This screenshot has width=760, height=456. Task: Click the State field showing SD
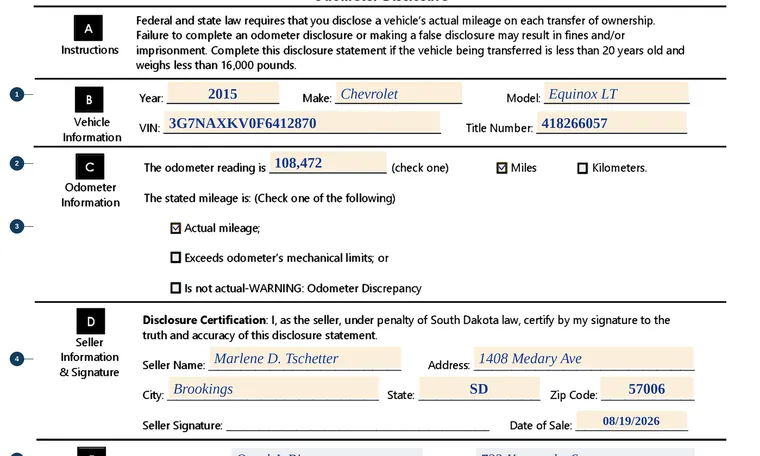(x=479, y=389)
